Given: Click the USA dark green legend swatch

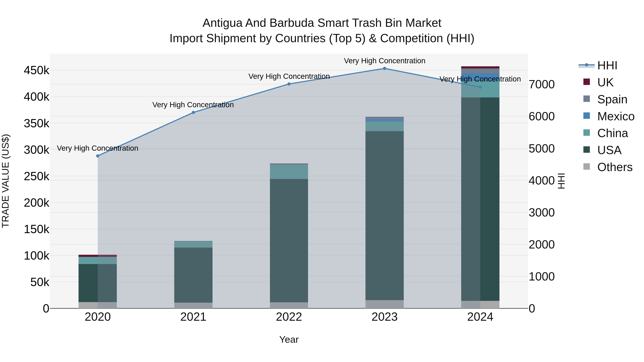Looking at the screenshot, I should coord(587,150).
